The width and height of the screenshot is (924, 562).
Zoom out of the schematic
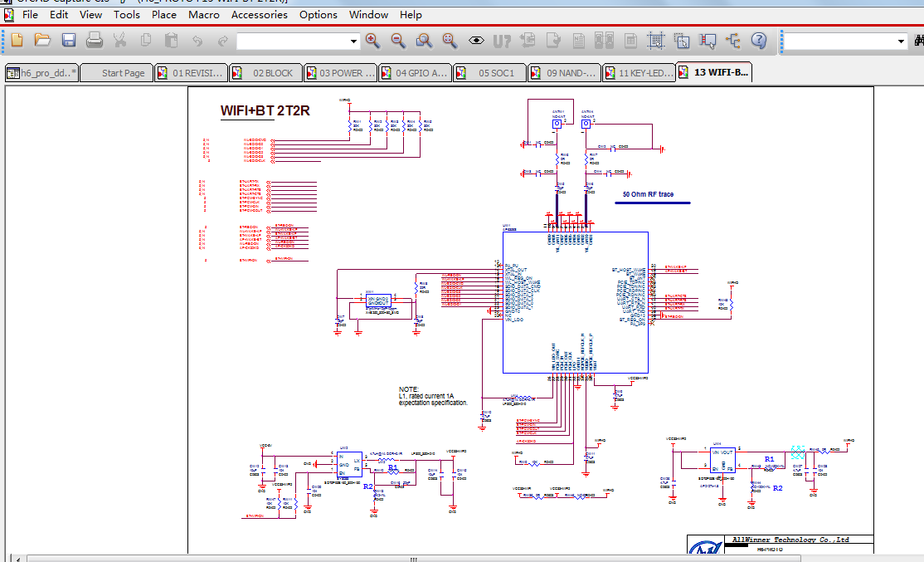coord(398,40)
